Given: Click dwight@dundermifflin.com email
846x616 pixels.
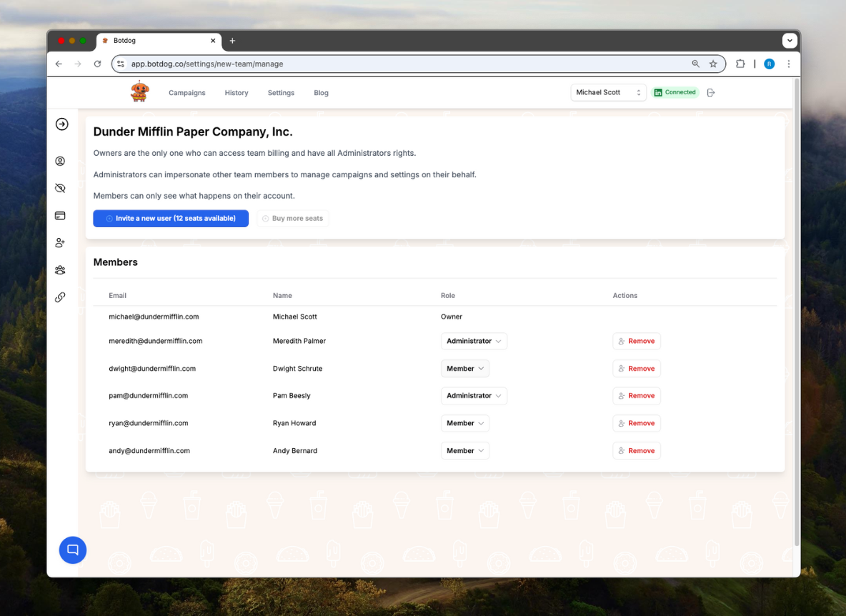Looking at the screenshot, I should tap(152, 369).
